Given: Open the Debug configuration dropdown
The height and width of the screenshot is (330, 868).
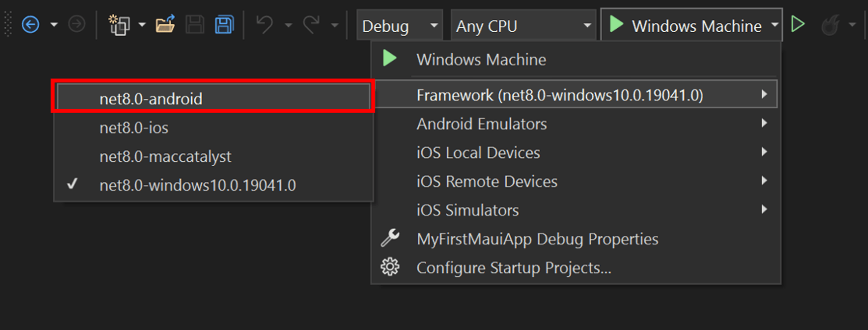Looking at the screenshot, I should click(399, 26).
